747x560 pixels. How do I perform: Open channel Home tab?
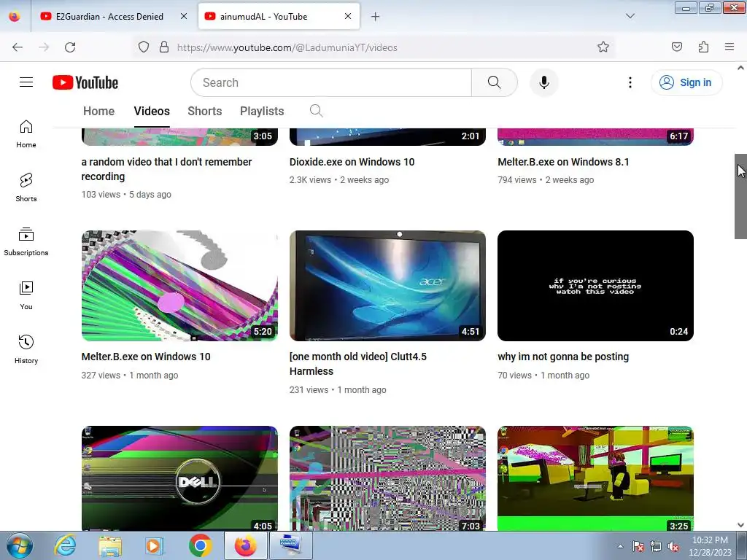pyautogui.click(x=99, y=111)
